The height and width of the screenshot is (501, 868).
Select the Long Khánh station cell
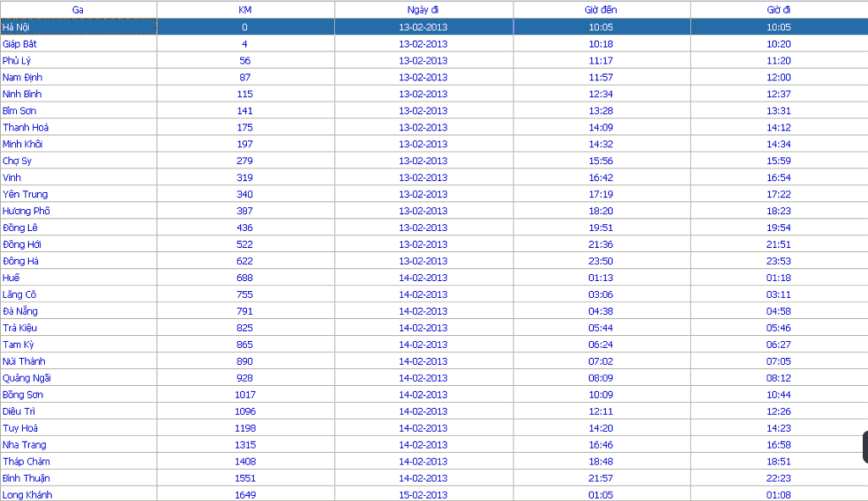point(78,493)
